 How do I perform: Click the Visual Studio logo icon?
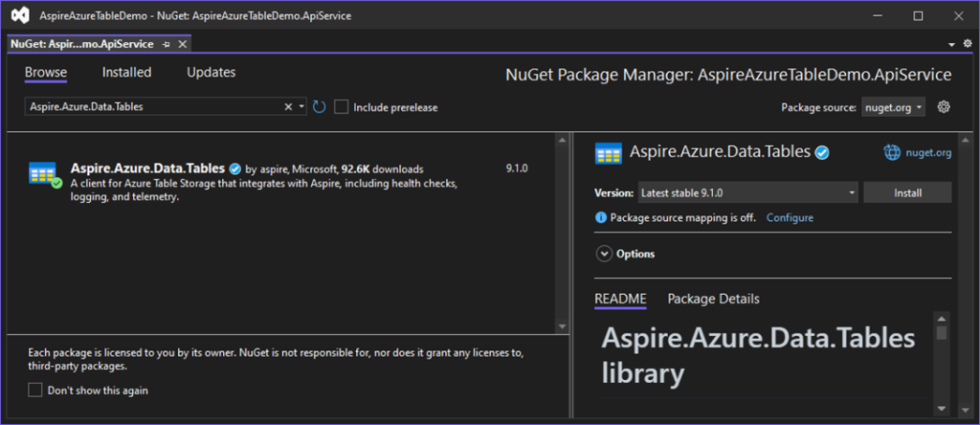click(x=19, y=15)
